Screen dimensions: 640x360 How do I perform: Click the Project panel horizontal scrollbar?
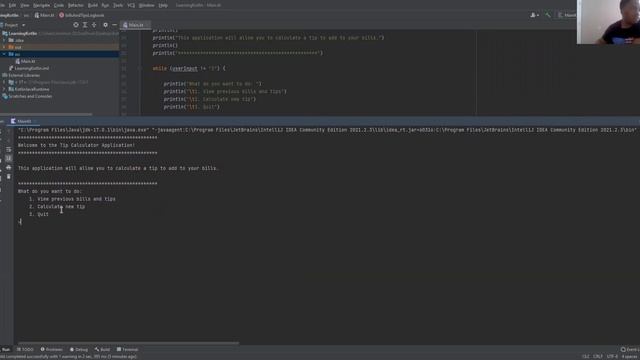46,114
